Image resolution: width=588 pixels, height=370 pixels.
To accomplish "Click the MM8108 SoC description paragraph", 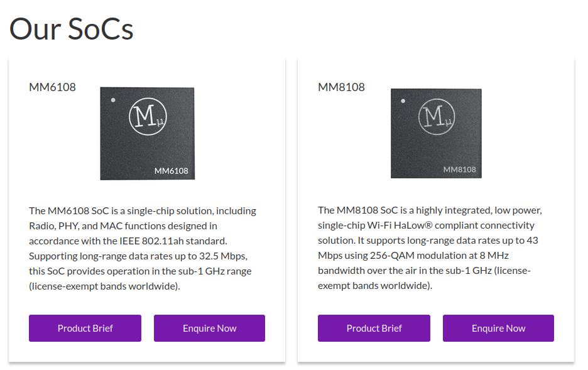I will click(x=429, y=248).
